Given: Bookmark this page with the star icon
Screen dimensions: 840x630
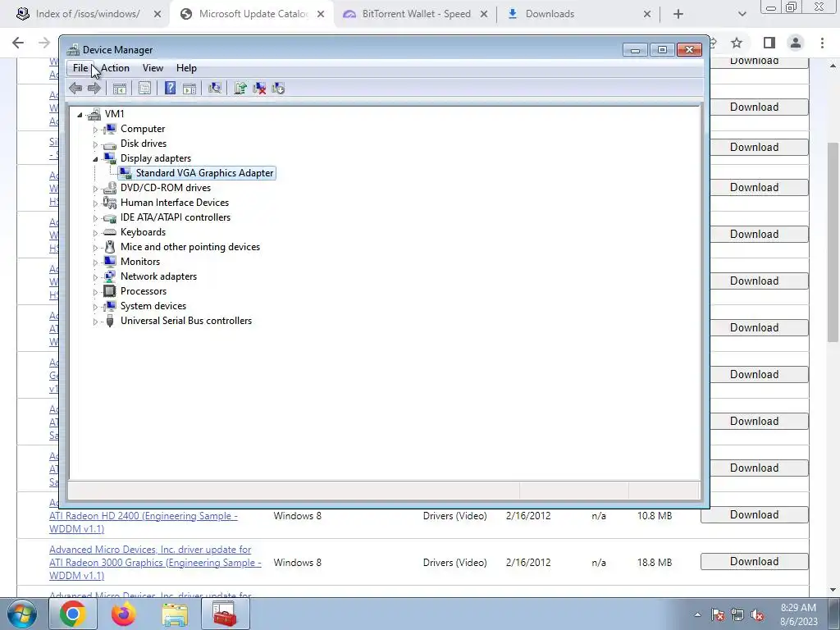Looking at the screenshot, I should 737,43.
